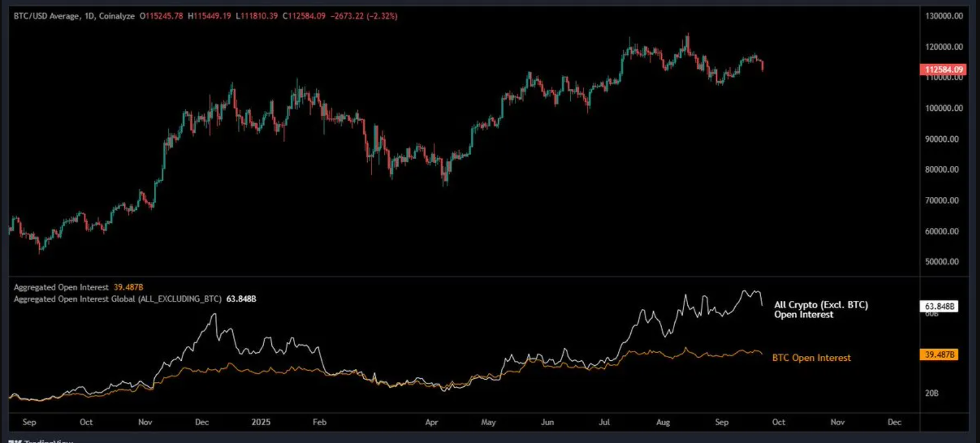Click the orange 39.487B value tag
This screenshot has width=980, height=443.
click(x=939, y=355)
